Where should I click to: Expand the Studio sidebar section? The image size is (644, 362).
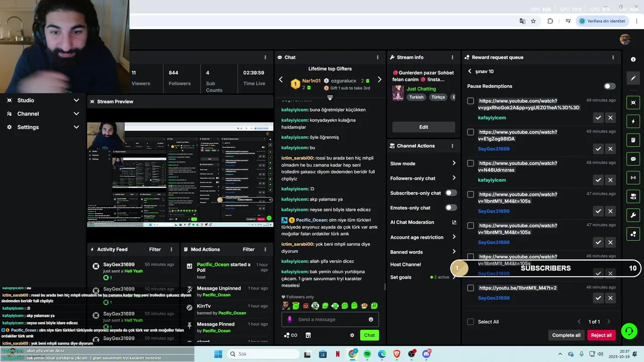pyautogui.click(x=43, y=100)
